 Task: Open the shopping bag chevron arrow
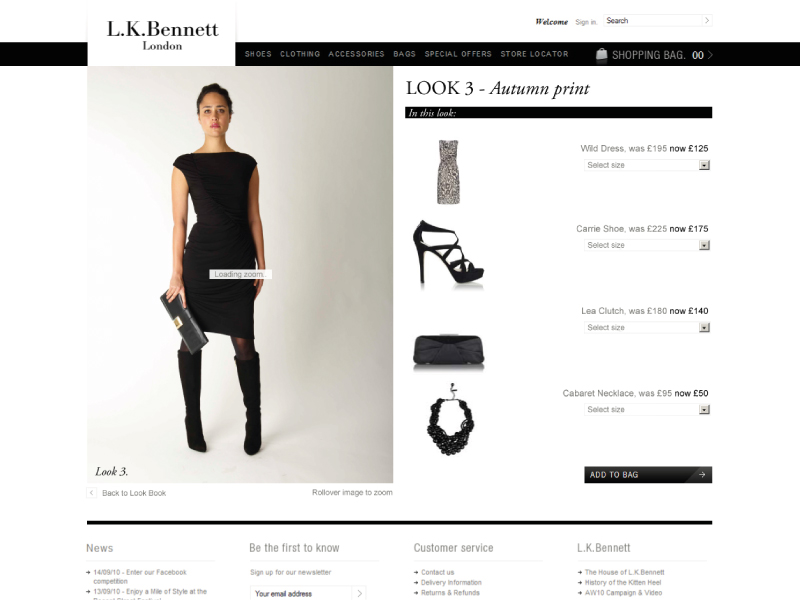[710, 55]
